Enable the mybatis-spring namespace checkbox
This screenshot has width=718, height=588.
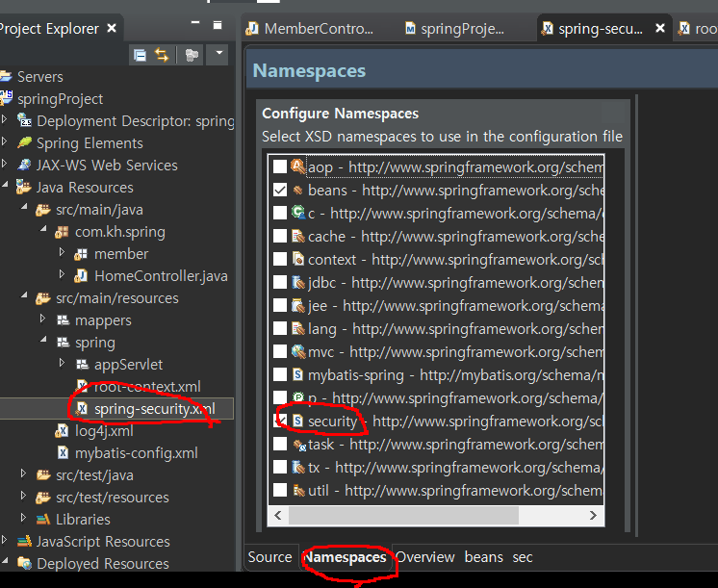click(280, 374)
